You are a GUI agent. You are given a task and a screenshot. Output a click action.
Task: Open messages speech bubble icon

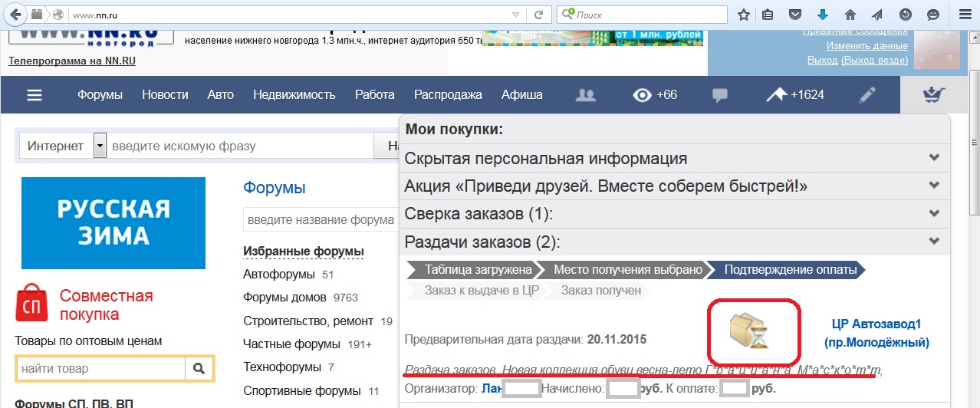[719, 95]
